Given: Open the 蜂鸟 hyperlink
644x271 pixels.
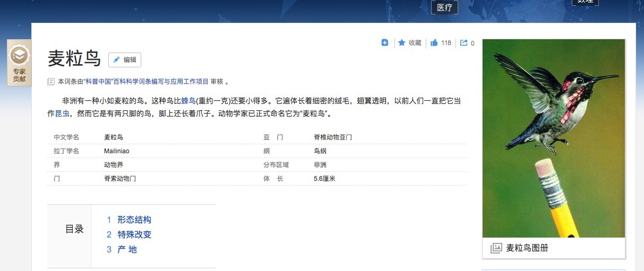Looking at the screenshot, I should [188, 100].
